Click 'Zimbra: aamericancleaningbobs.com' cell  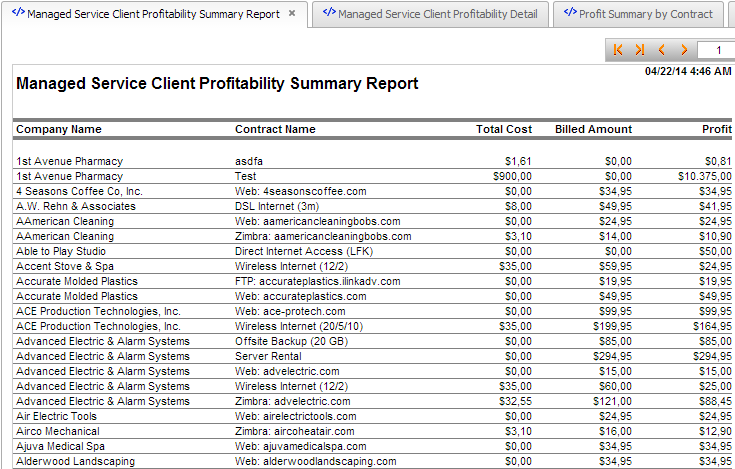(x=323, y=236)
